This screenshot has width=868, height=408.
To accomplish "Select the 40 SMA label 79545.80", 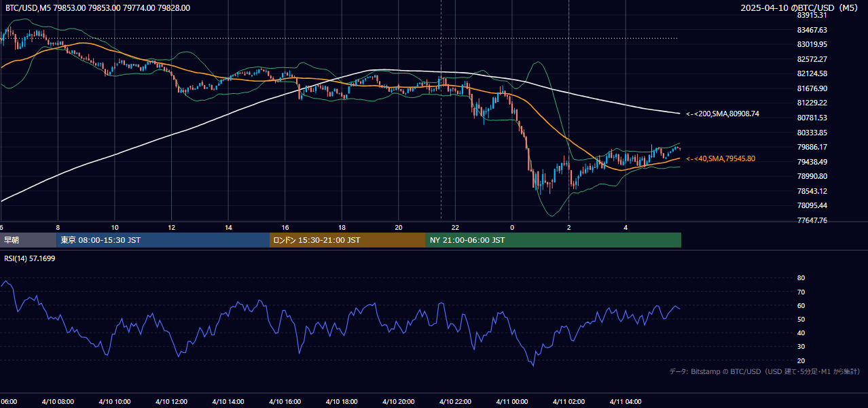I will [x=721, y=158].
